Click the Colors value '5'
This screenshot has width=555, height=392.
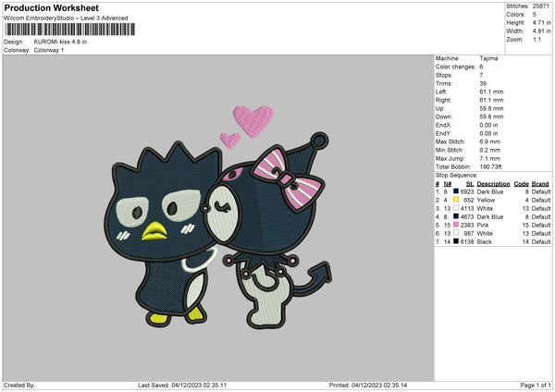click(535, 15)
